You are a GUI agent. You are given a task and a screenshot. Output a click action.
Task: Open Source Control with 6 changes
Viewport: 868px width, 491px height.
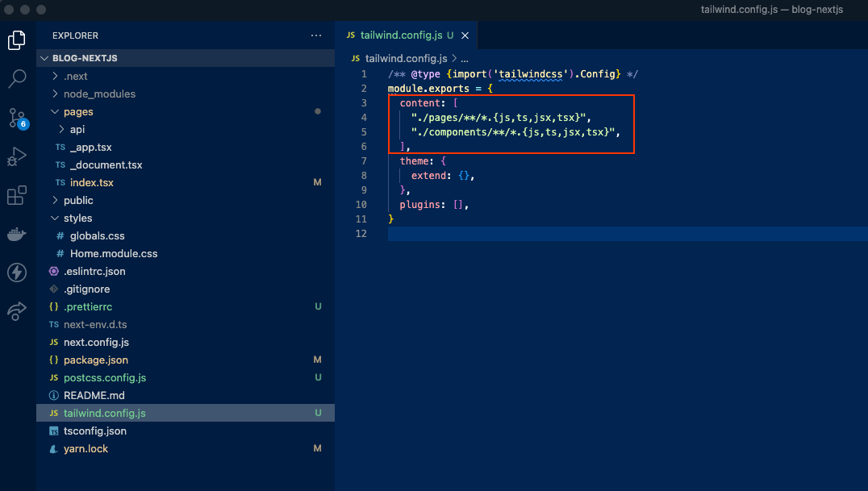17,118
